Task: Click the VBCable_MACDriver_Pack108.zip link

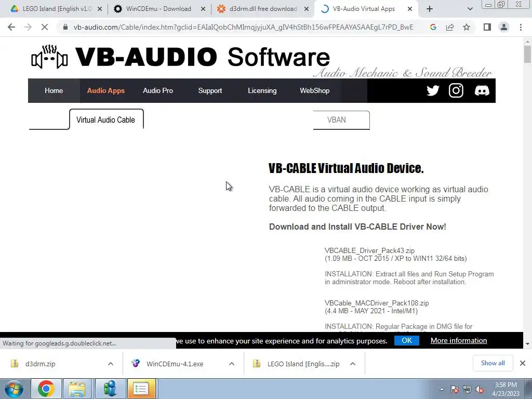Action: 377,303
